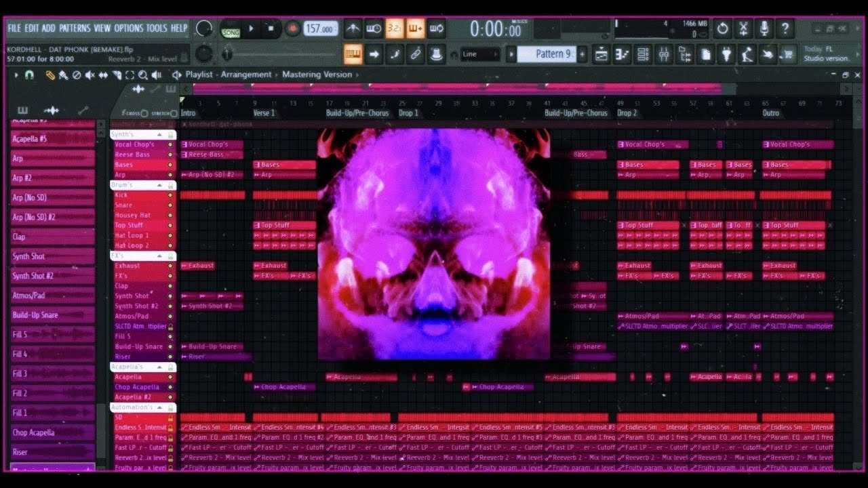Select the mute tool in Playlist toolbar
The height and width of the screenshot is (488, 868).
(x=90, y=75)
